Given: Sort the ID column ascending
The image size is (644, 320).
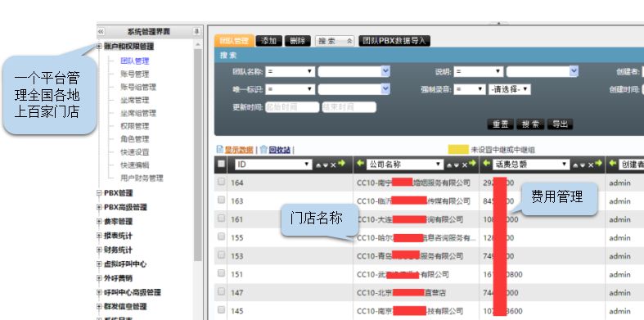Looking at the screenshot, I should (318, 165).
